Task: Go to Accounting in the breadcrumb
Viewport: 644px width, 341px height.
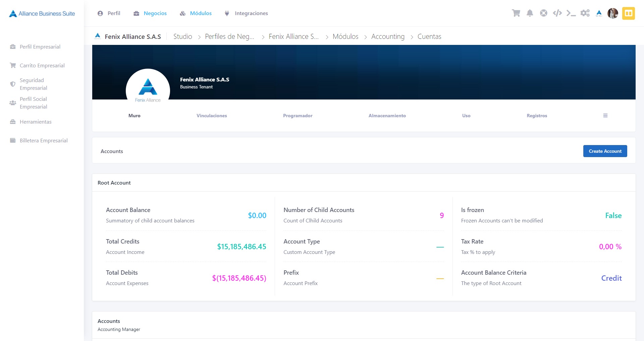Action: pos(388,37)
